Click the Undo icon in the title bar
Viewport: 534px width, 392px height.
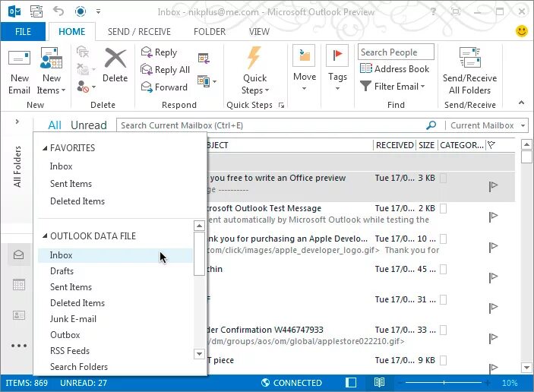coord(58,11)
